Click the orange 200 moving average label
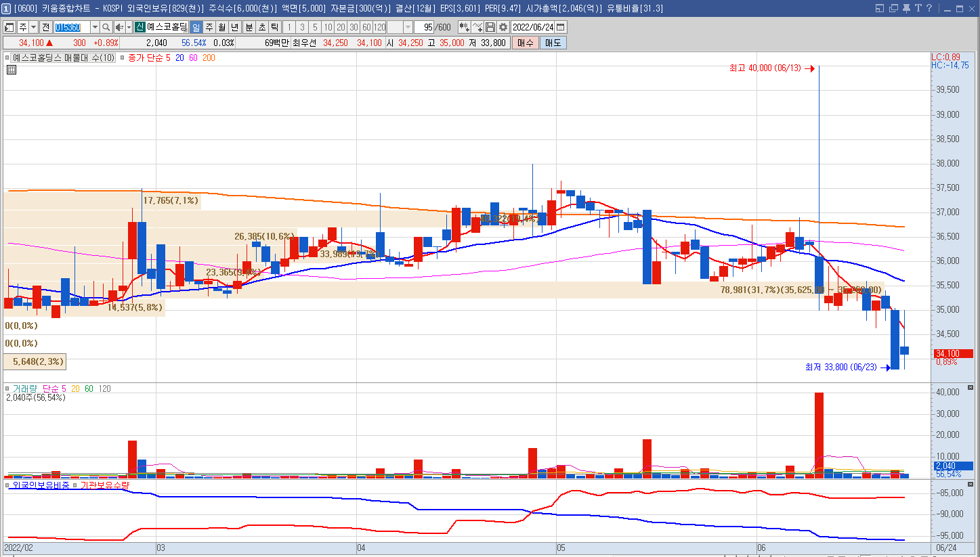 (x=209, y=58)
